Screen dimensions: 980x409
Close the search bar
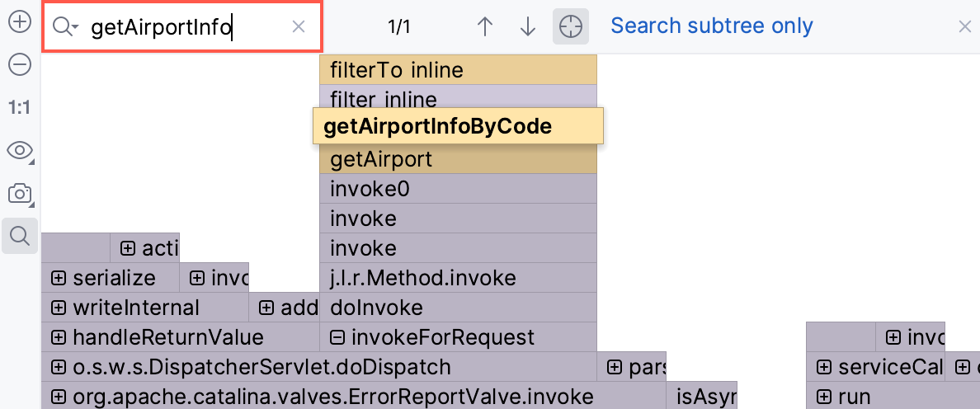click(964, 27)
